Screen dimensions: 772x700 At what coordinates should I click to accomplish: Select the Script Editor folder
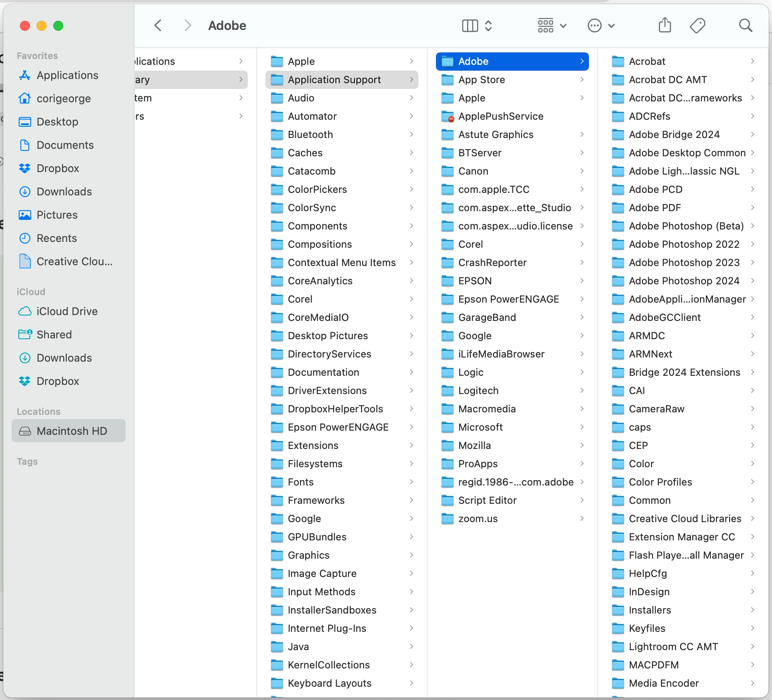click(x=512, y=500)
